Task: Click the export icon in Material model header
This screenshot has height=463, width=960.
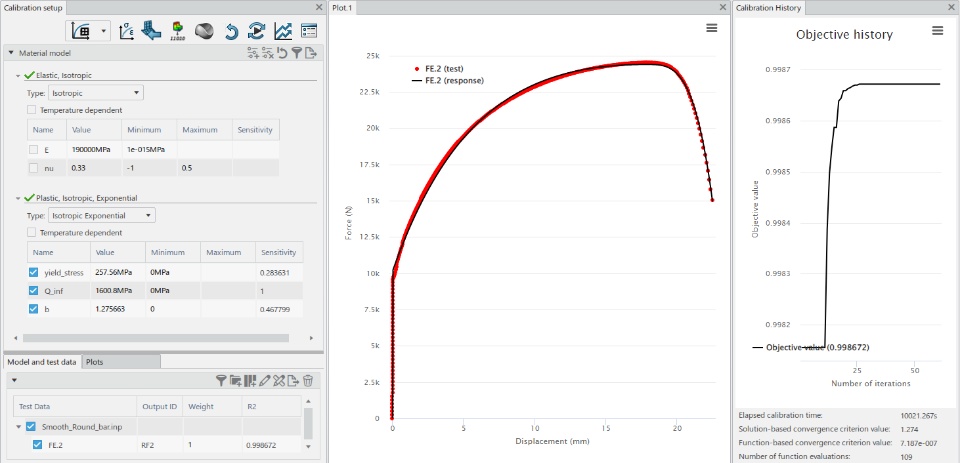Action: (x=311, y=53)
